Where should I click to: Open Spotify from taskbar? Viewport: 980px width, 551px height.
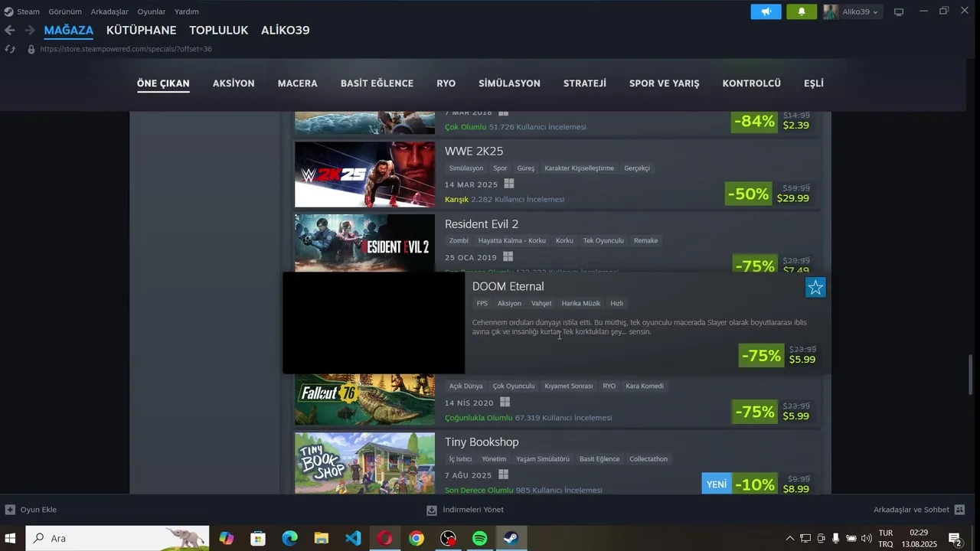point(479,538)
